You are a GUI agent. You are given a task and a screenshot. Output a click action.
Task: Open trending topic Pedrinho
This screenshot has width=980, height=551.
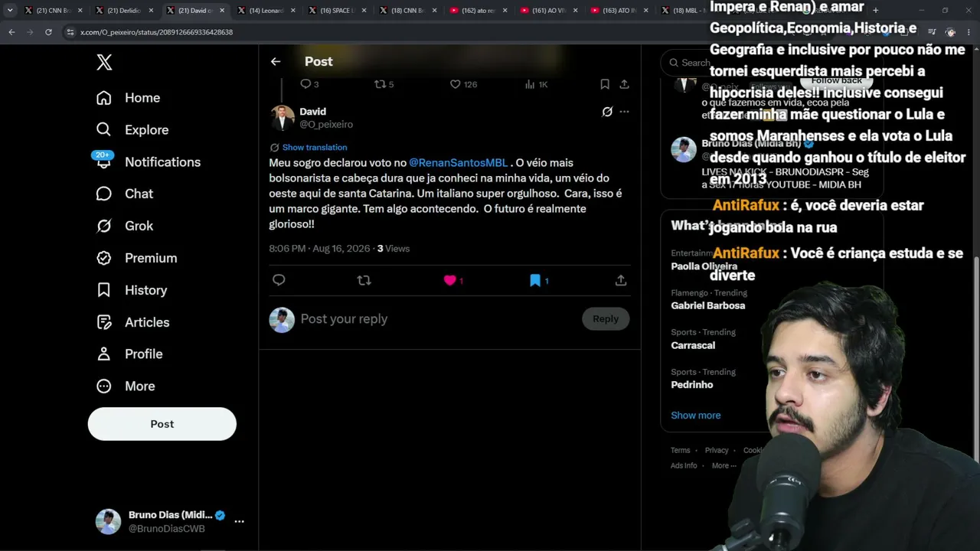pos(692,385)
